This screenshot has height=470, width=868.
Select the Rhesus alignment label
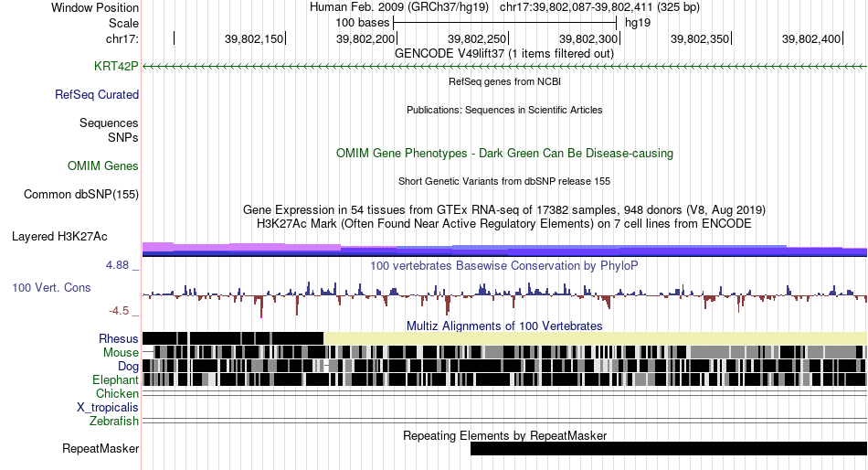[x=119, y=338]
